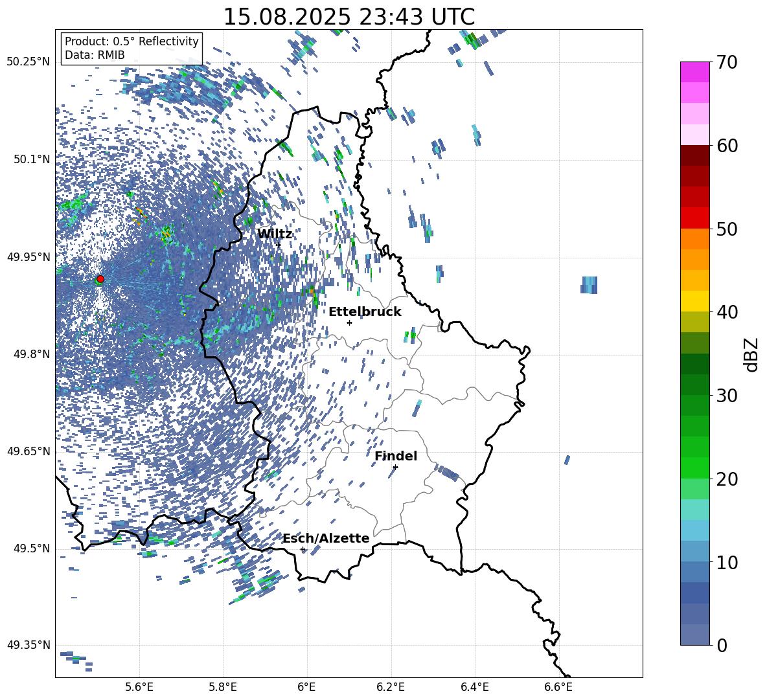The width and height of the screenshot is (767, 700).
Task: Click the isolated blue echo east of Luxembourg
Action: point(589,285)
